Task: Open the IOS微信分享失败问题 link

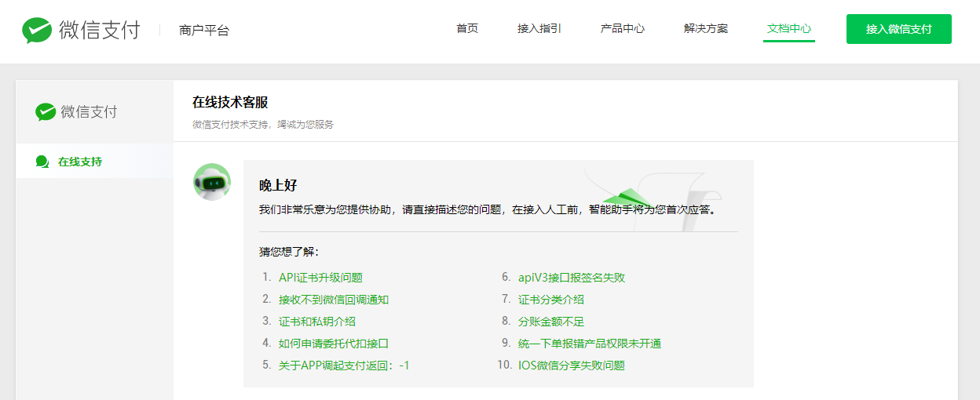Action: click(572, 365)
